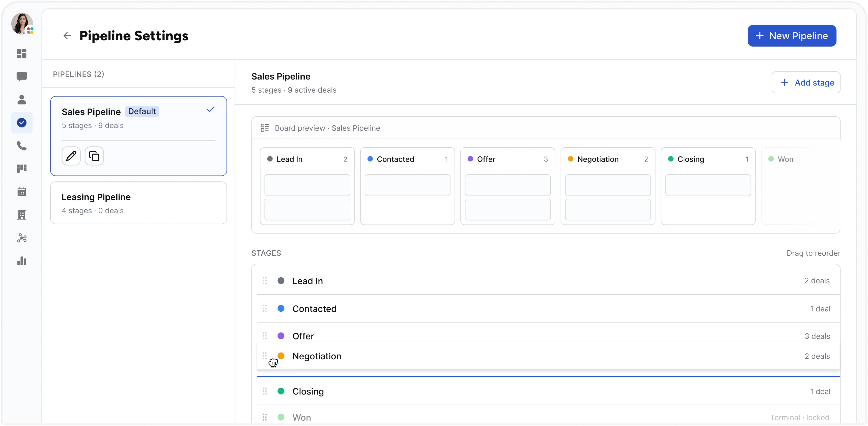Click the Negotiation stage name in list
This screenshot has width=868, height=426.
(317, 356)
